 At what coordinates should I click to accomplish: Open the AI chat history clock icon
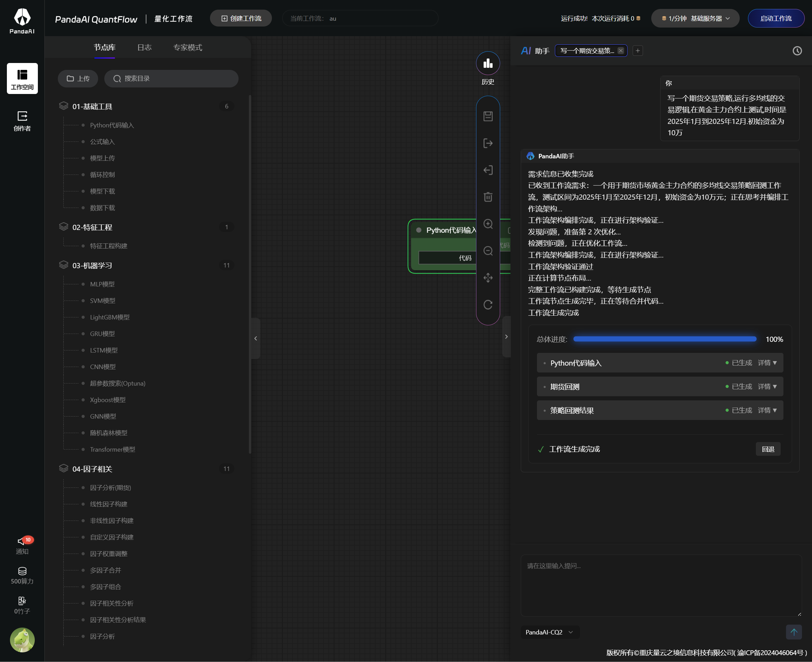[797, 51]
